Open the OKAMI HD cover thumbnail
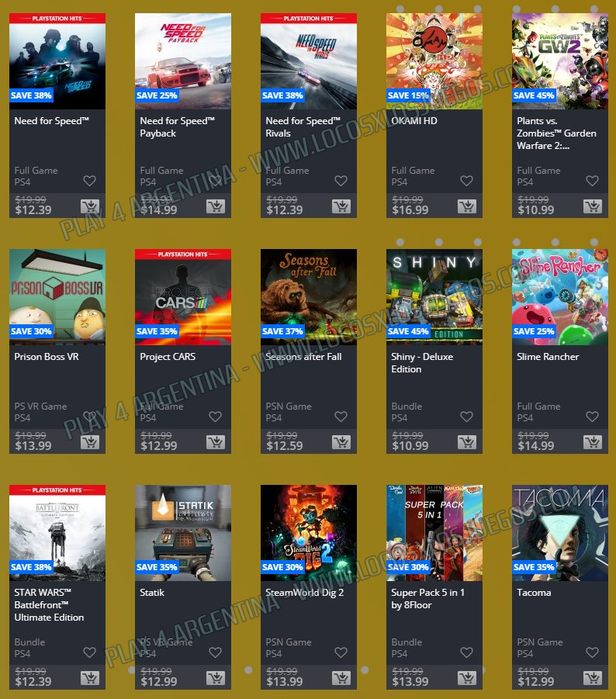Screen dimensions: 616x699 tap(434, 61)
